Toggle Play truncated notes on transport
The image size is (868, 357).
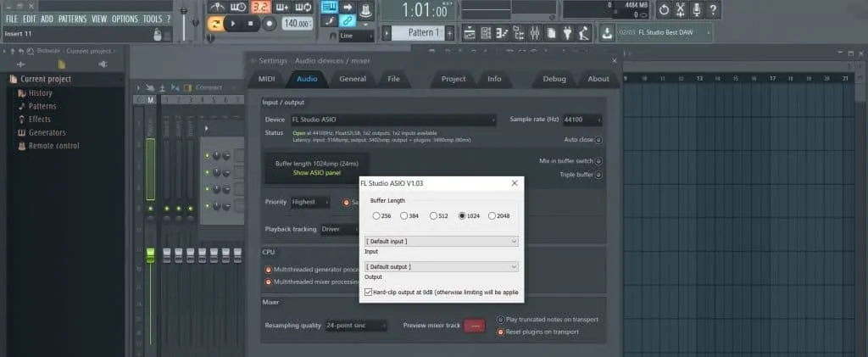500,320
